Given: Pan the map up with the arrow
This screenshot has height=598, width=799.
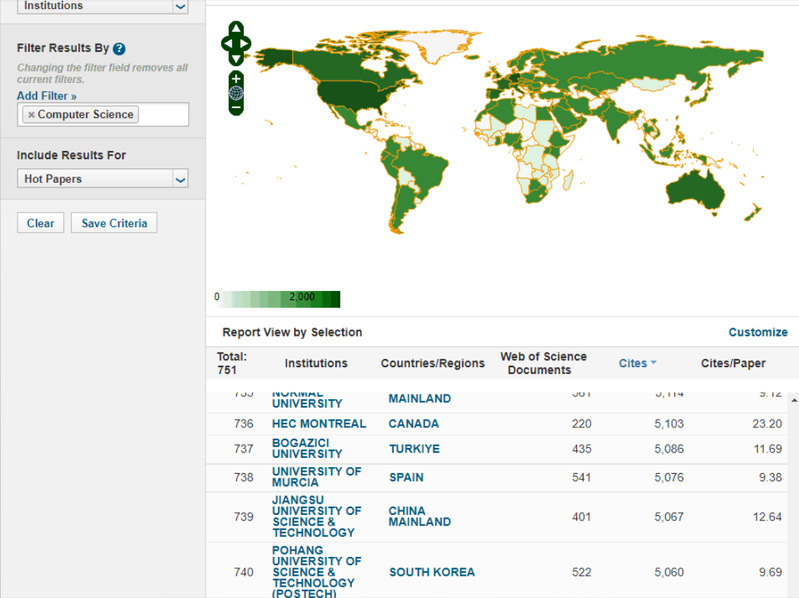Looking at the screenshot, I should point(236,28).
